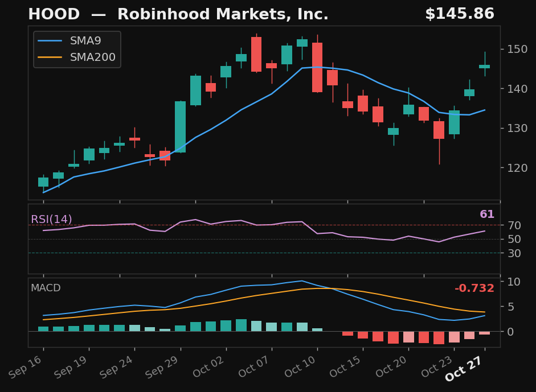
Task: Select the MACD axis zero label
Action: click(x=511, y=332)
